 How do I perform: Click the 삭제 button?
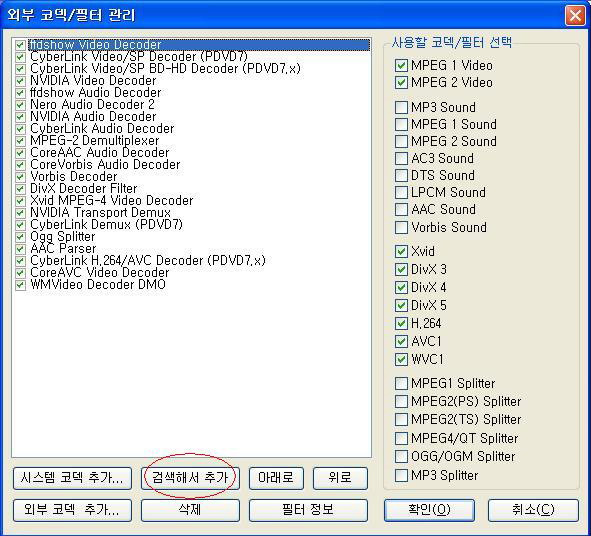coord(190,510)
